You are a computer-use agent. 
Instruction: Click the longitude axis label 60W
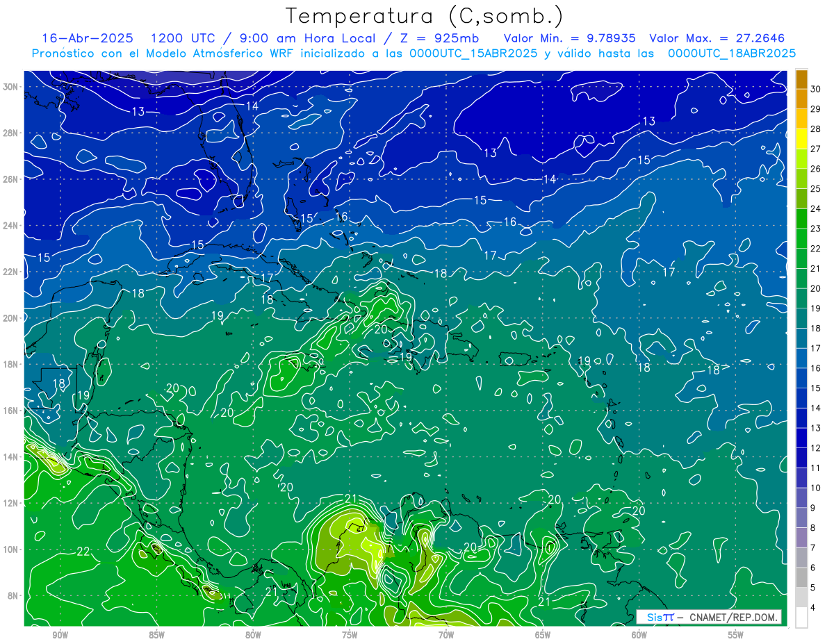[639, 635]
